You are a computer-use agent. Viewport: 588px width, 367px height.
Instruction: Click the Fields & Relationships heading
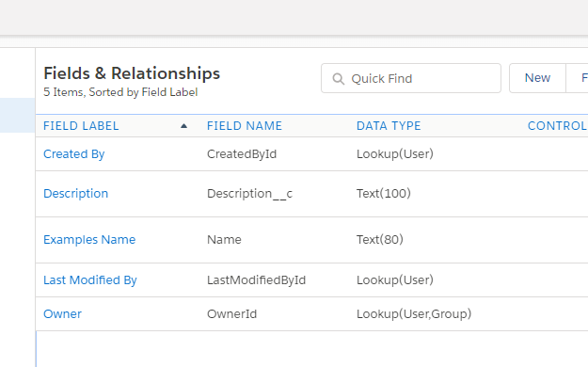click(132, 73)
